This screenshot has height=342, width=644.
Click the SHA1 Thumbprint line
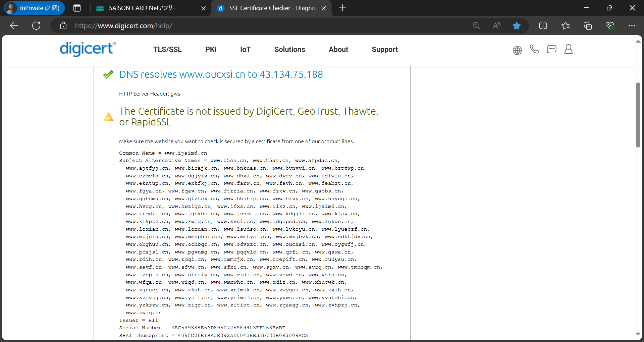tap(214, 335)
